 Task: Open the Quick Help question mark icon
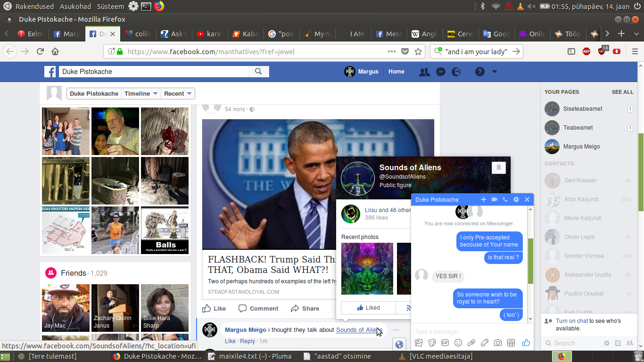tap(480, 72)
